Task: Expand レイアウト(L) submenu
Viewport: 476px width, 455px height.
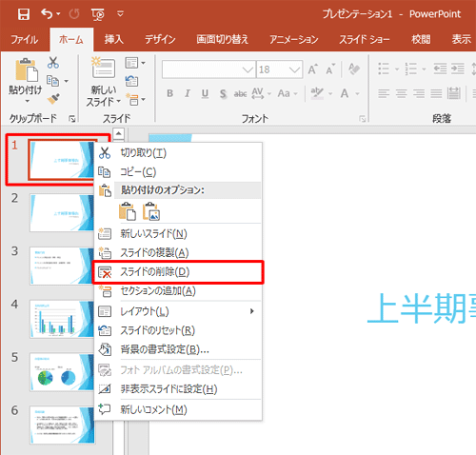Action: [x=178, y=311]
